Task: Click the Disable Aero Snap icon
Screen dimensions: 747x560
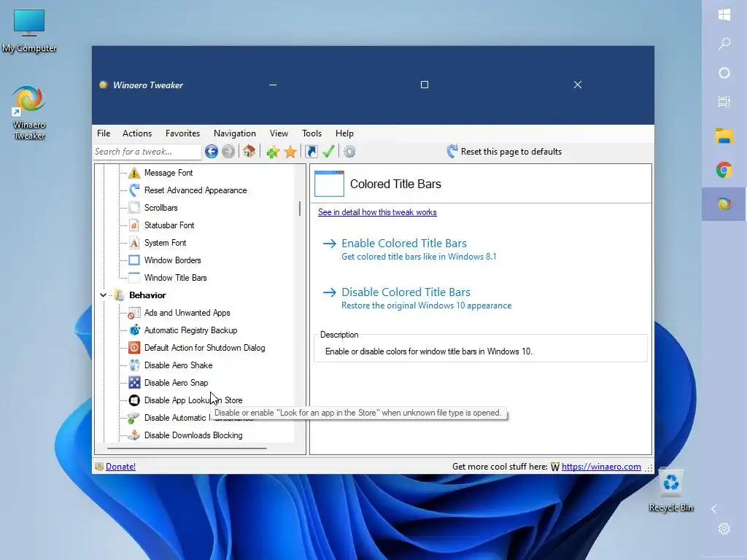Action: point(134,382)
